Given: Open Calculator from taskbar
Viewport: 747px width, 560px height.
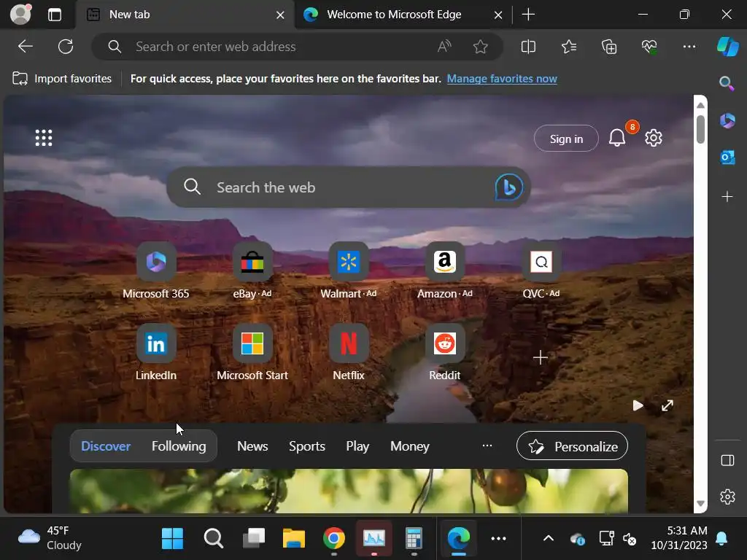Looking at the screenshot, I should (x=414, y=539).
